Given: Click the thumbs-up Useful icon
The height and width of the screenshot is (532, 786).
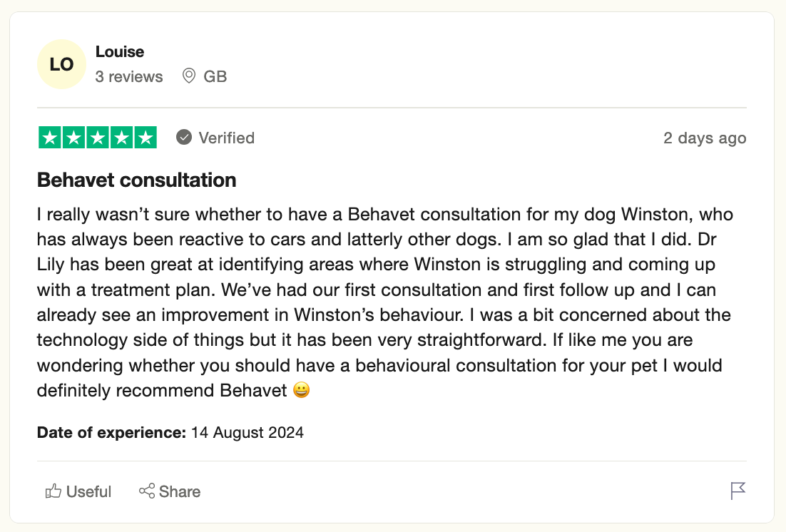Looking at the screenshot, I should (x=53, y=491).
